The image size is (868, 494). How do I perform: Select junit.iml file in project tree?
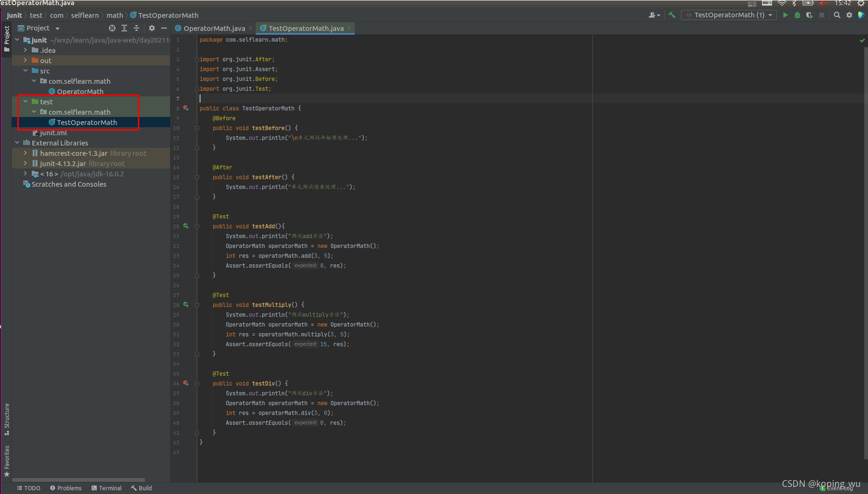pyautogui.click(x=53, y=133)
